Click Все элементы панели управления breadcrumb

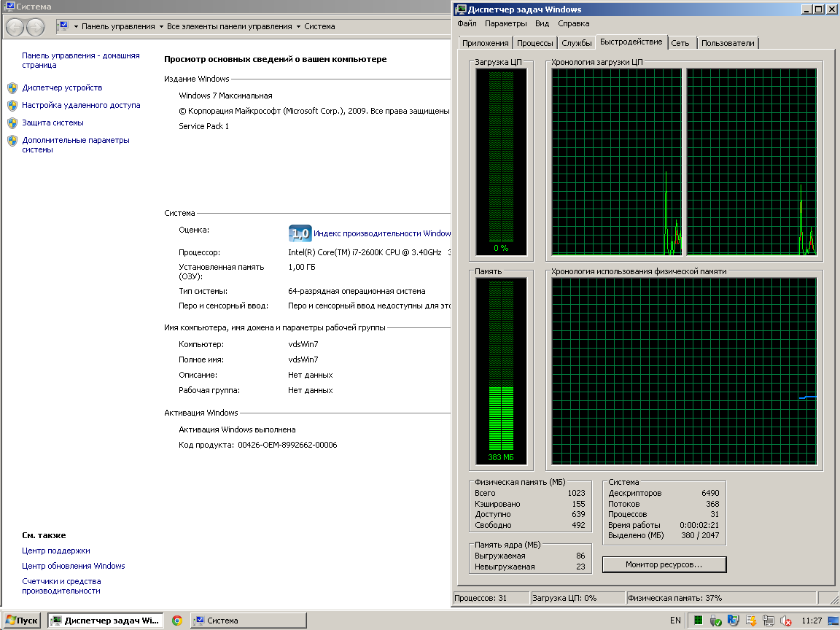click(229, 27)
